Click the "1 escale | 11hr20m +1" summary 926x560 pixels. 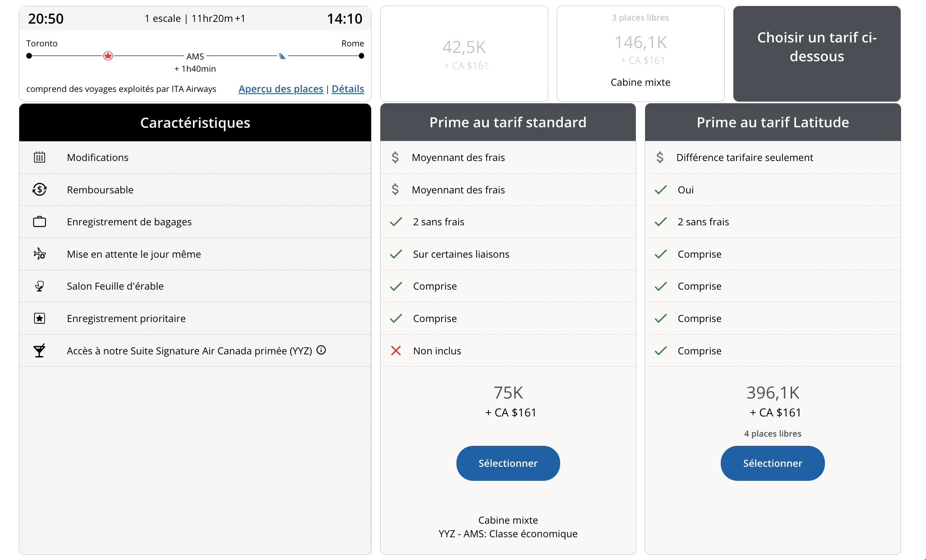tap(195, 18)
